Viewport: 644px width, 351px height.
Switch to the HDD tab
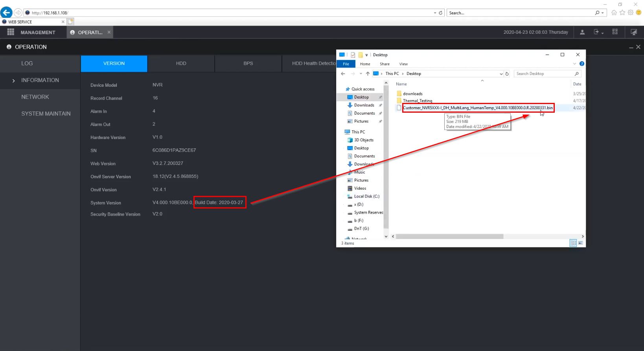181,64
